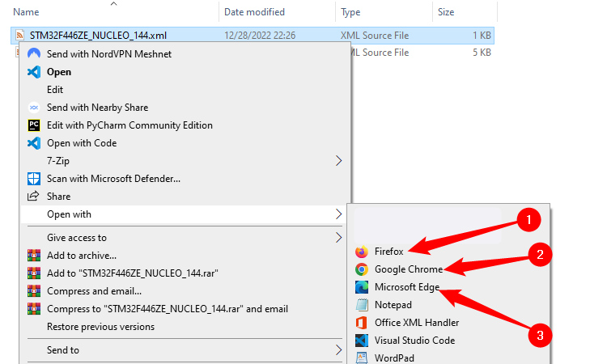
Task: Click the Microsoft Edge icon
Action: tap(361, 287)
